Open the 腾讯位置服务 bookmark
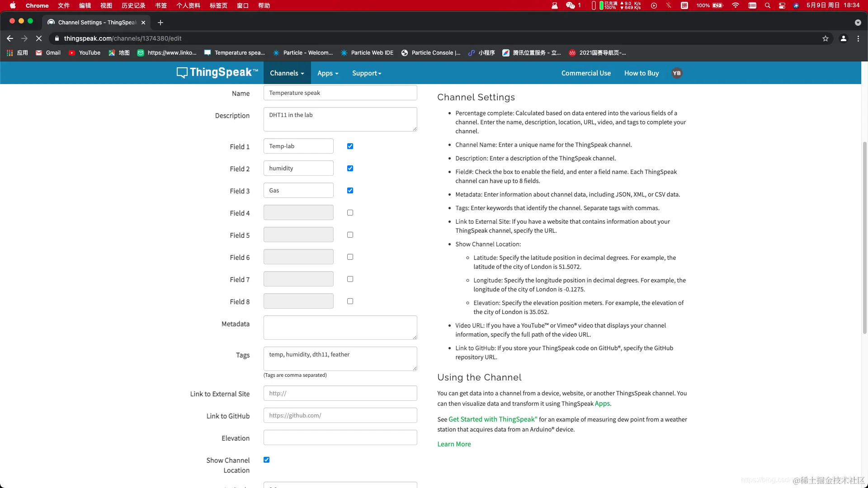Image resolution: width=868 pixels, height=488 pixels. pos(532,53)
